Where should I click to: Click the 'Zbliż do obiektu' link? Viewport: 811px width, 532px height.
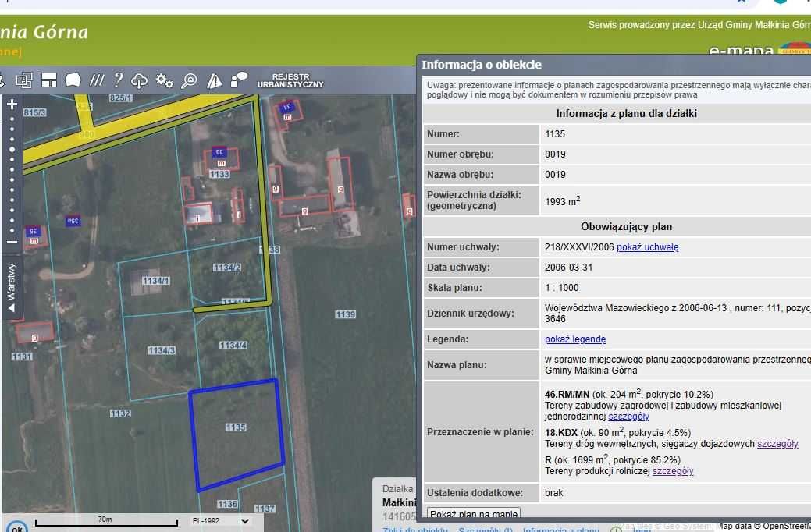[414, 530]
